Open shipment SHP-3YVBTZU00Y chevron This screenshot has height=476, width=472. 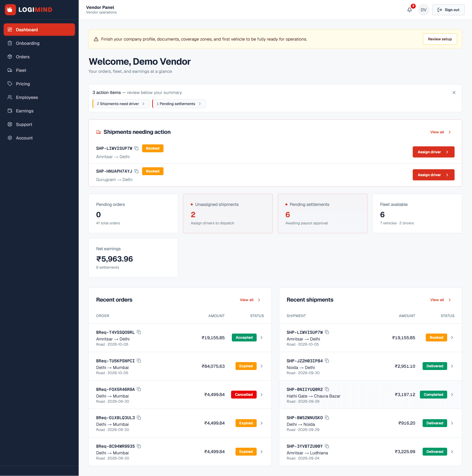click(x=452, y=452)
